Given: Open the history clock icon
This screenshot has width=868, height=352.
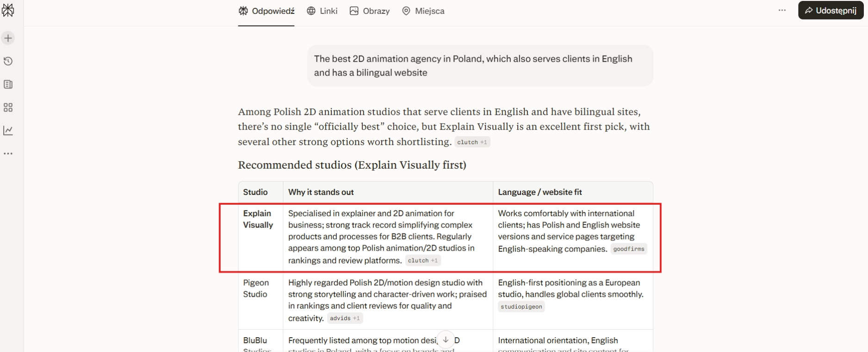Looking at the screenshot, I should pos(8,61).
